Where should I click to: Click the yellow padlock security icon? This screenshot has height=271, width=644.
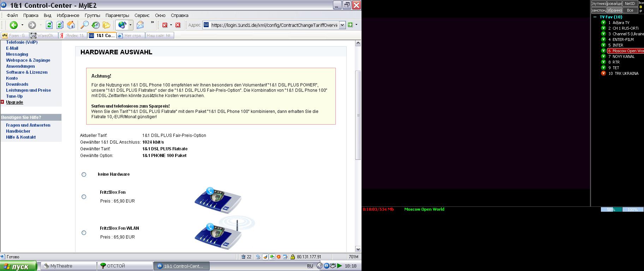[292, 257]
